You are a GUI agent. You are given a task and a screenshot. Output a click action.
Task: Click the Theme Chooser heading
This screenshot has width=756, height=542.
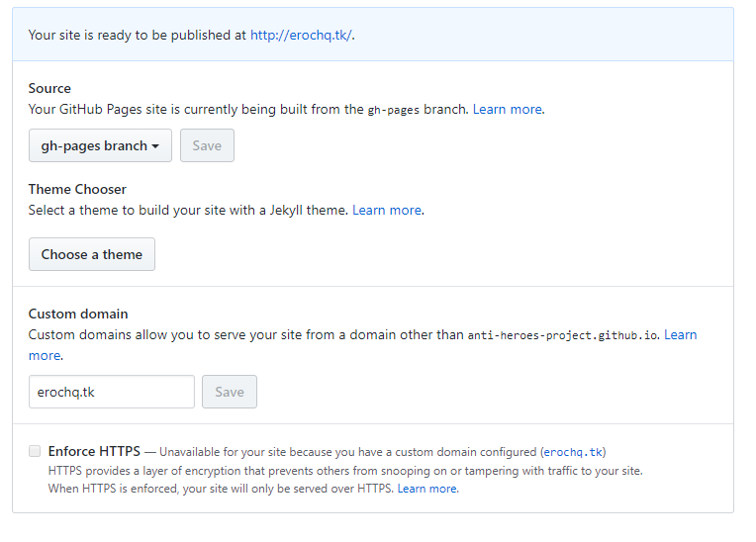77,189
